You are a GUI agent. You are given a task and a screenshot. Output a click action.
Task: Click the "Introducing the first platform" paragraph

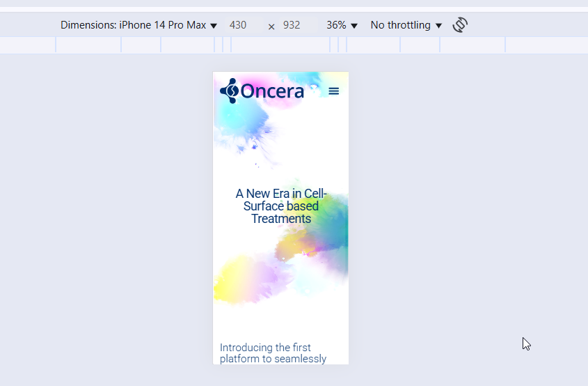coord(273,353)
